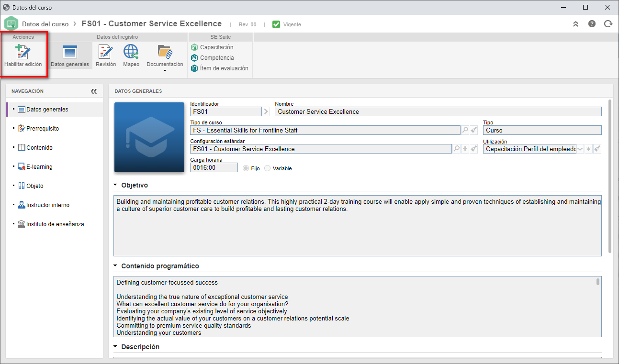
Task: Click the Utilización combo field text
Action: (529, 149)
